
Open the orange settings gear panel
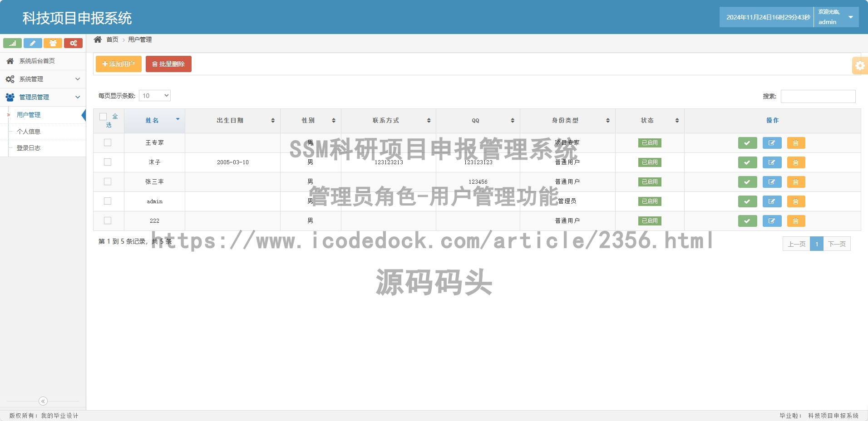coord(860,65)
